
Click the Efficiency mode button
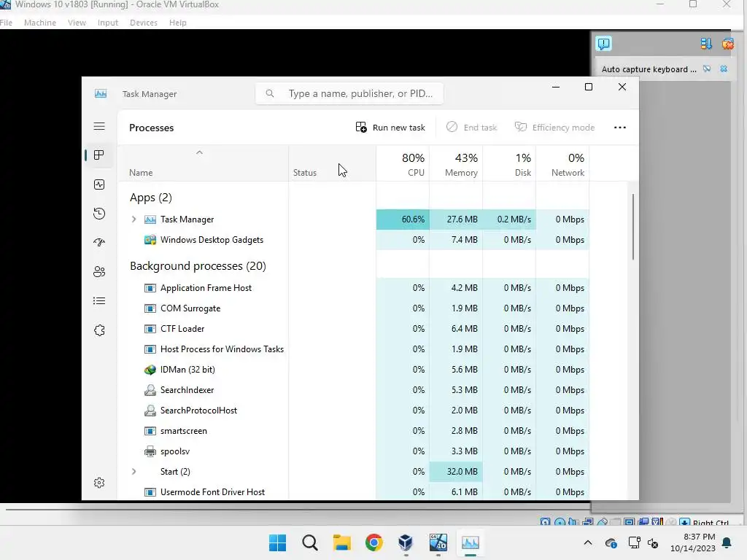[x=554, y=127]
